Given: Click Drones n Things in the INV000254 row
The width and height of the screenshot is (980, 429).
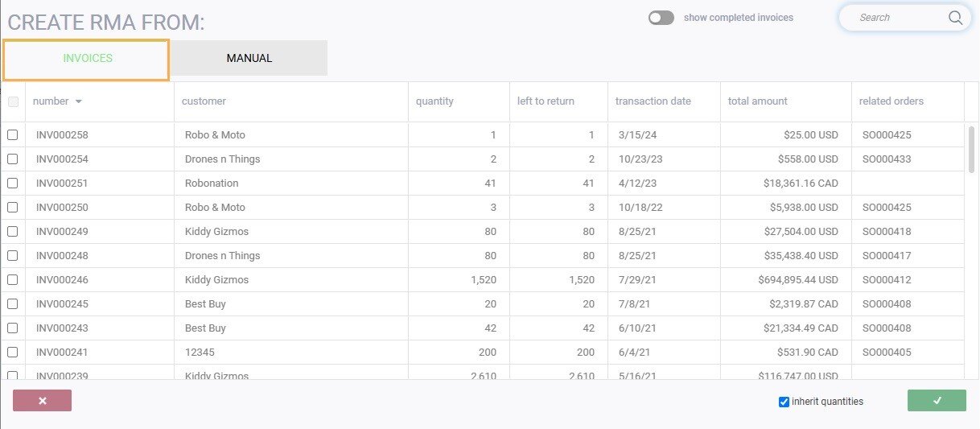Looking at the screenshot, I should [x=222, y=159].
